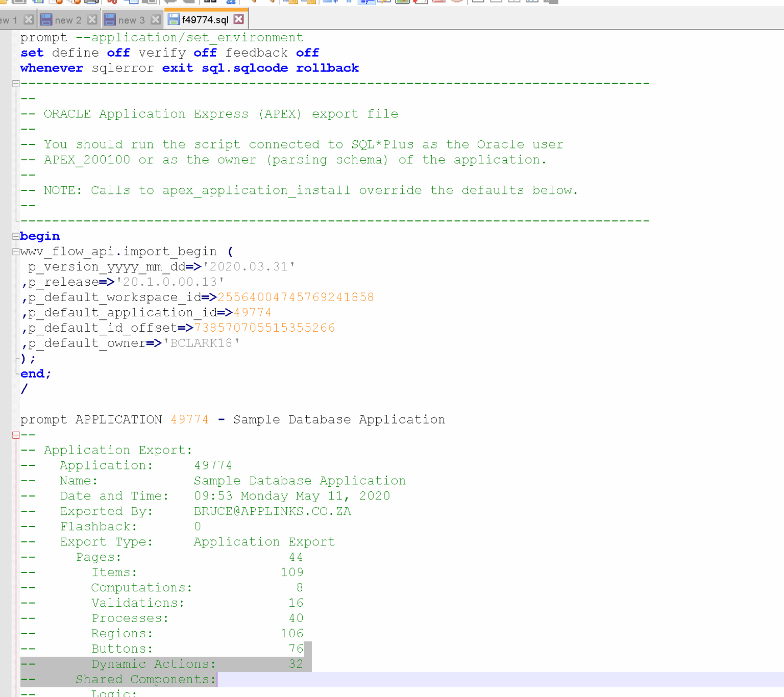
Task: Close the new 2 tab
Action: [x=92, y=19]
